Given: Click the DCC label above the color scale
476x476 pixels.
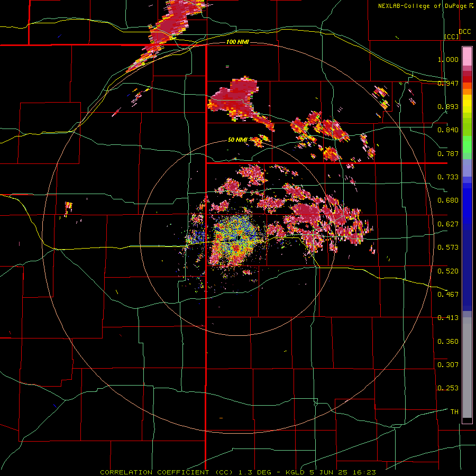Looking at the screenshot, I should (x=464, y=32).
